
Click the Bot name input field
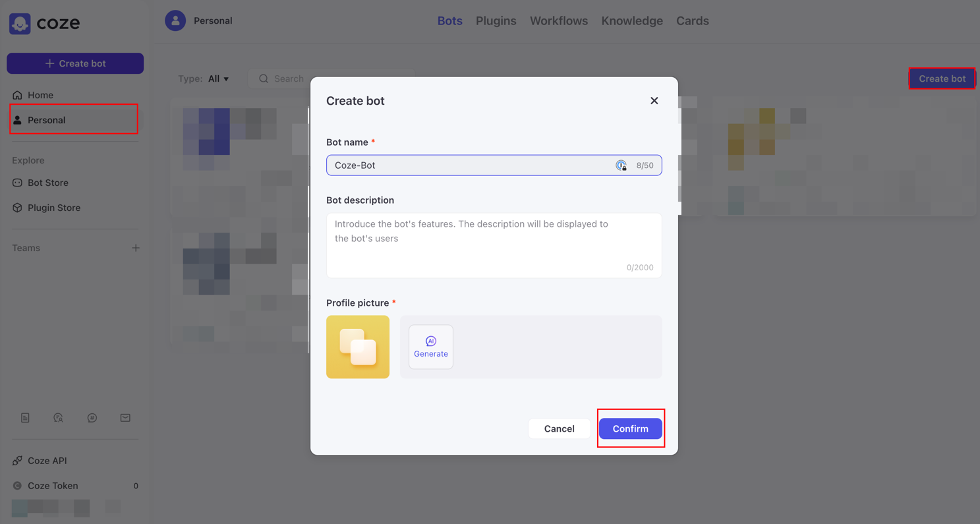[494, 165]
